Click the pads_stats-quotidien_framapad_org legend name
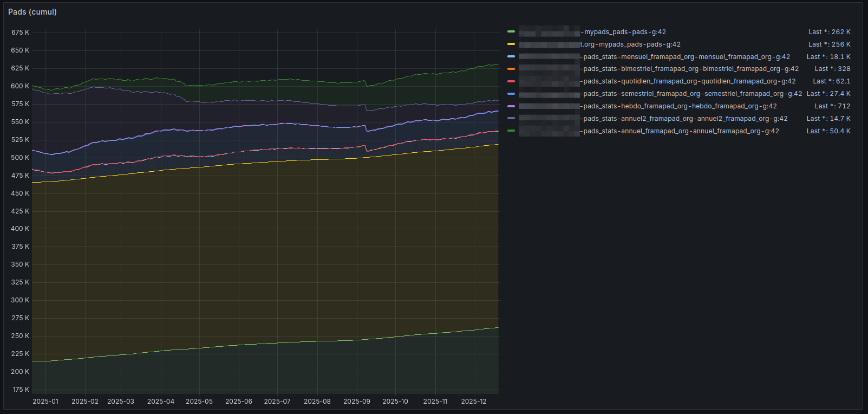 point(689,81)
